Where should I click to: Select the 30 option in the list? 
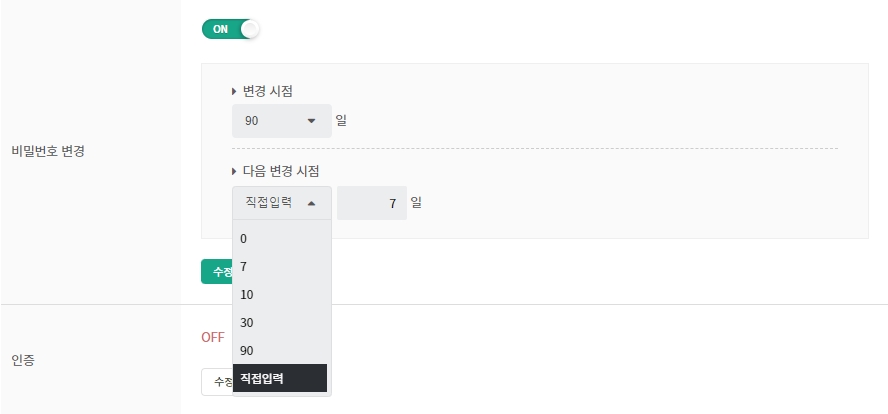coord(281,323)
